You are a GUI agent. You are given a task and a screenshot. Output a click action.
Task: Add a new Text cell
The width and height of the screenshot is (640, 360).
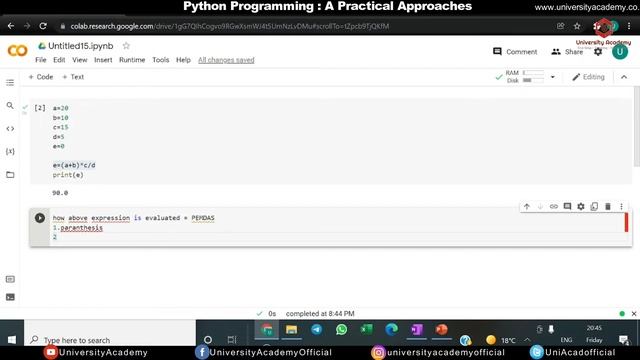pyautogui.click(x=73, y=77)
